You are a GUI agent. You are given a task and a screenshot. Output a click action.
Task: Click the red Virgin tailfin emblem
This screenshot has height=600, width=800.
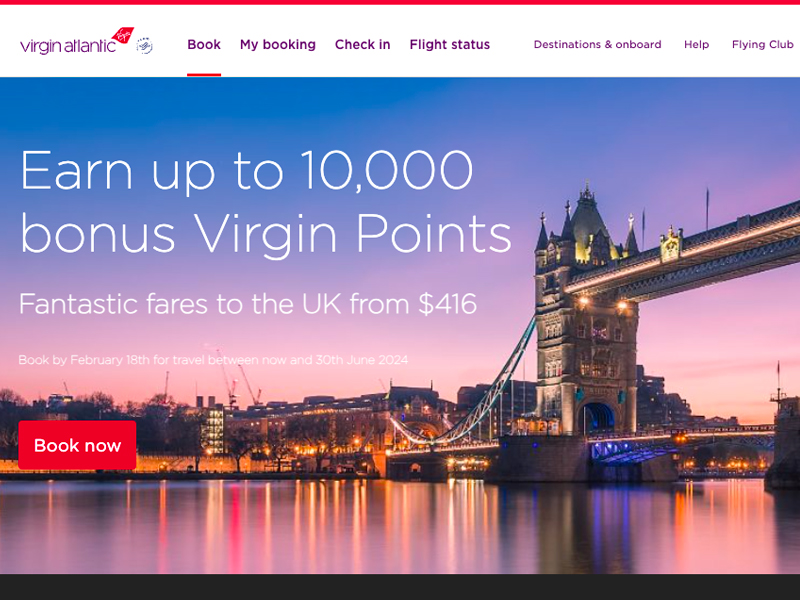click(122, 35)
